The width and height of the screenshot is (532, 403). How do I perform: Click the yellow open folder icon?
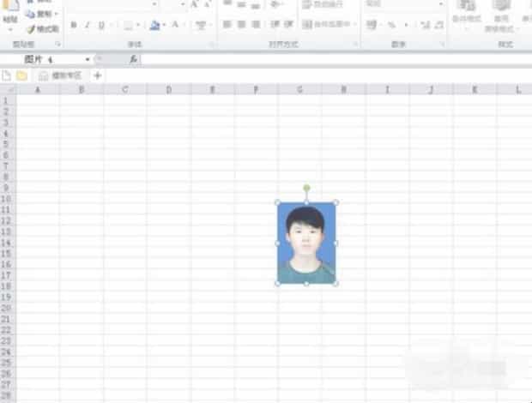click(x=21, y=75)
